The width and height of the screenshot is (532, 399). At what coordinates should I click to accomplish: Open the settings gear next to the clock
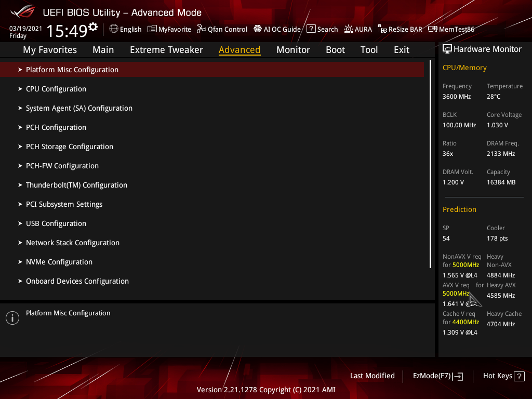(x=93, y=27)
